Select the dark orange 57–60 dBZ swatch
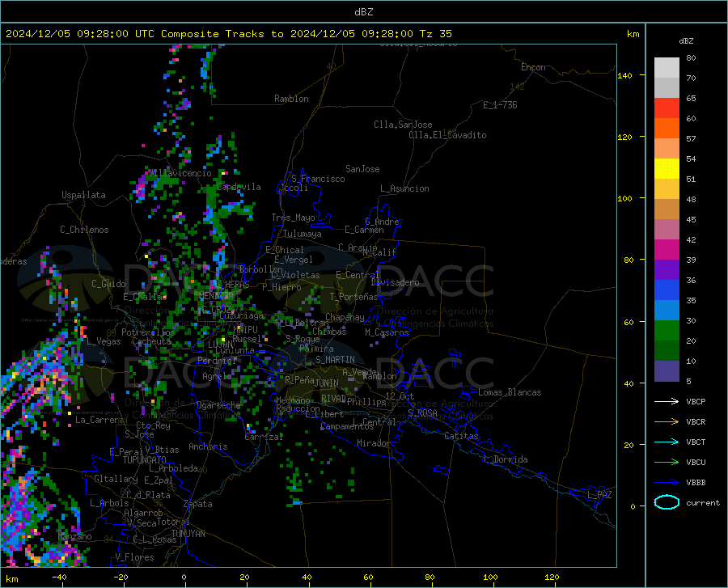This screenshot has width=728, height=588. (667, 129)
